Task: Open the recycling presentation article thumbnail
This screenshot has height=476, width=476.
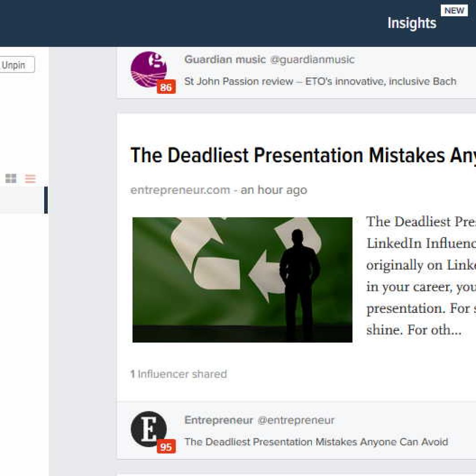Action: (242, 279)
